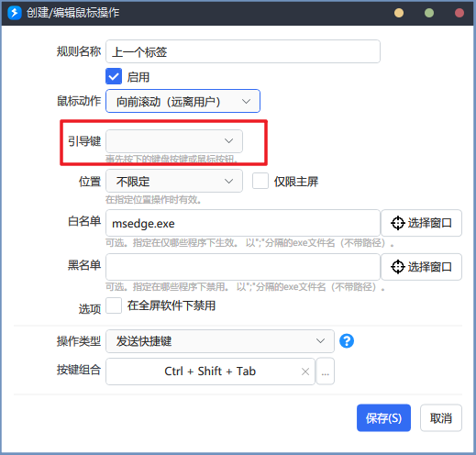The width and height of the screenshot is (476, 455).
Task: Enable the 仅限主屏 checkbox
Action: [x=260, y=181]
